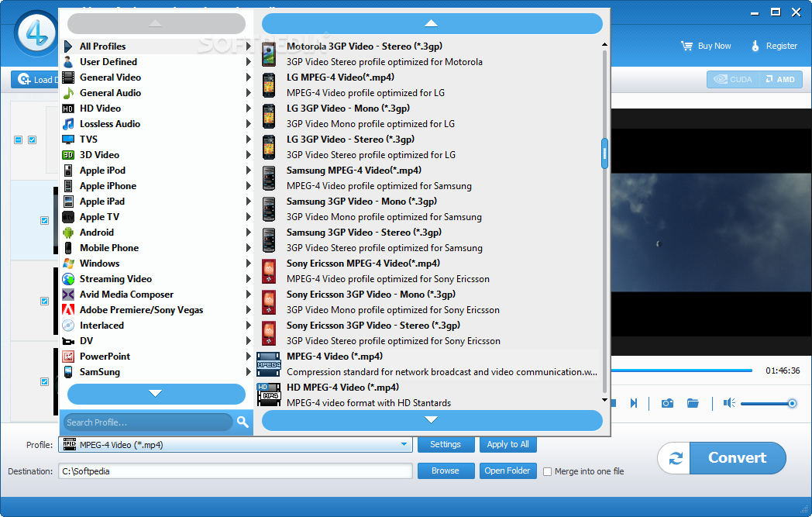Image resolution: width=812 pixels, height=517 pixels.
Task: Toggle the third file row checkbox
Action: coord(44,301)
